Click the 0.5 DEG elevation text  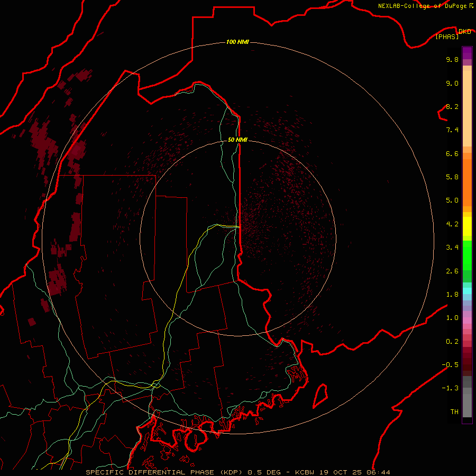tap(263, 472)
